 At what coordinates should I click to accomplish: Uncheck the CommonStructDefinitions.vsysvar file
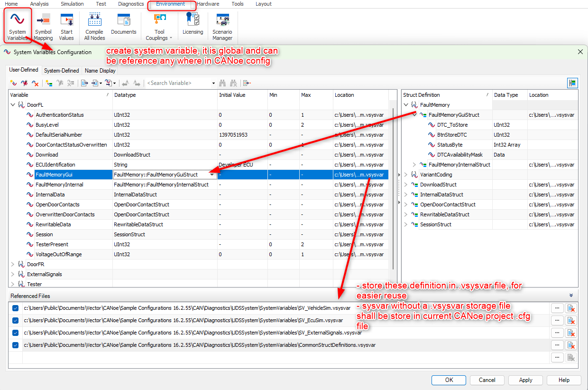point(15,345)
